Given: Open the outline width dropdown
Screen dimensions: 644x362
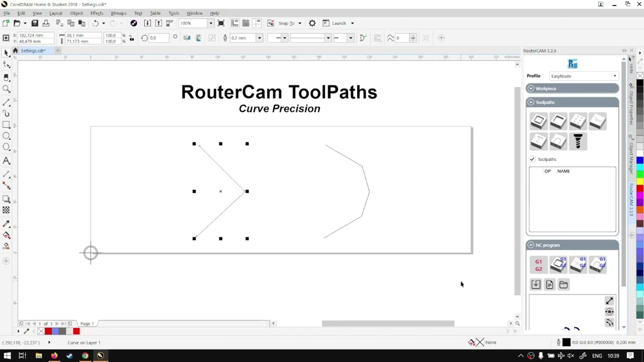Looking at the screenshot, I should coord(259,38).
